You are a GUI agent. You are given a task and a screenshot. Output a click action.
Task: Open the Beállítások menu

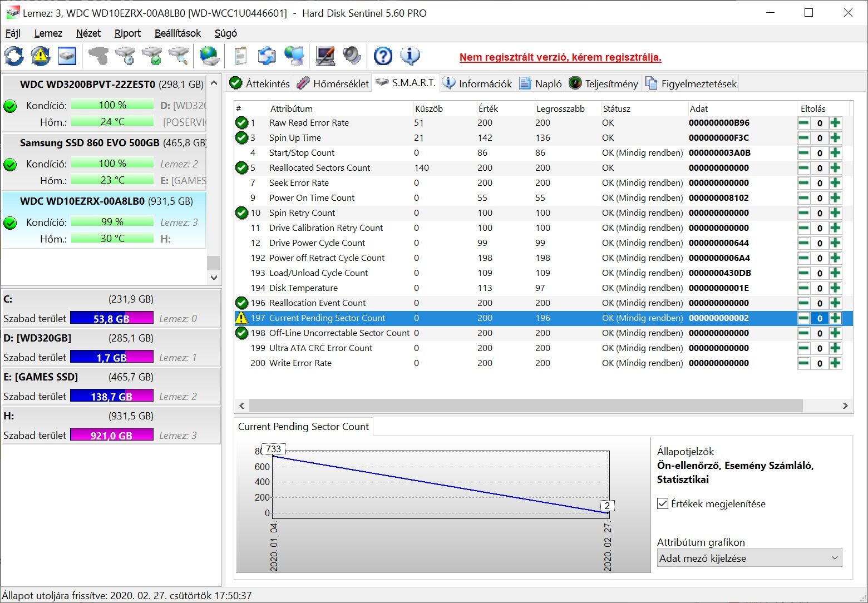[x=177, y=33]
